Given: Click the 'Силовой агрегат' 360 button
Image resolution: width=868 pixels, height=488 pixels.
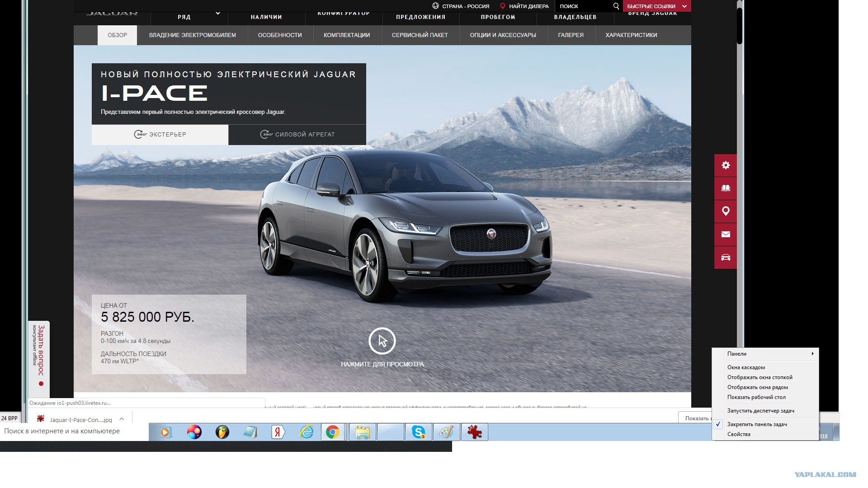Looking at the screenshot, I should click(x=297, y=135).
